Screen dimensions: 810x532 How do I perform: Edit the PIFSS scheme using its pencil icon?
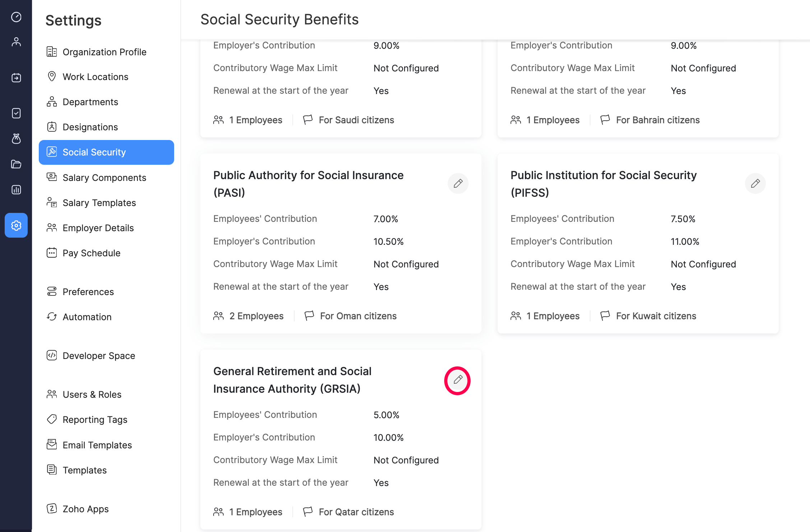(755, 183)
